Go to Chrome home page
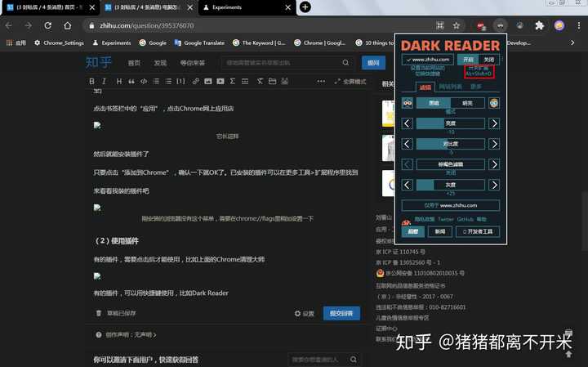 pos(68,25)
